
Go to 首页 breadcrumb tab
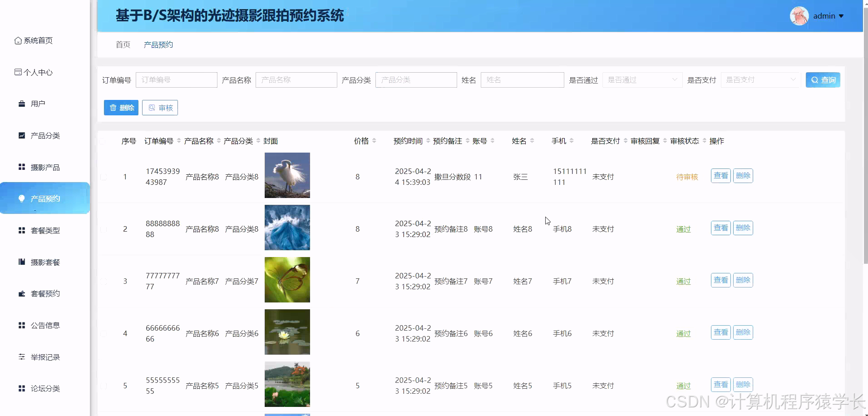tap(123, 44)
